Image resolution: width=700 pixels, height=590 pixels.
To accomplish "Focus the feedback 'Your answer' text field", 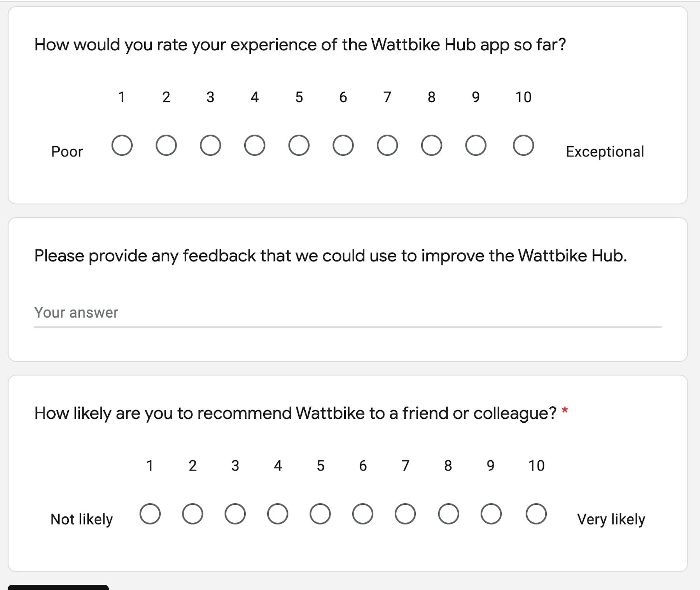I will (348, 313).
